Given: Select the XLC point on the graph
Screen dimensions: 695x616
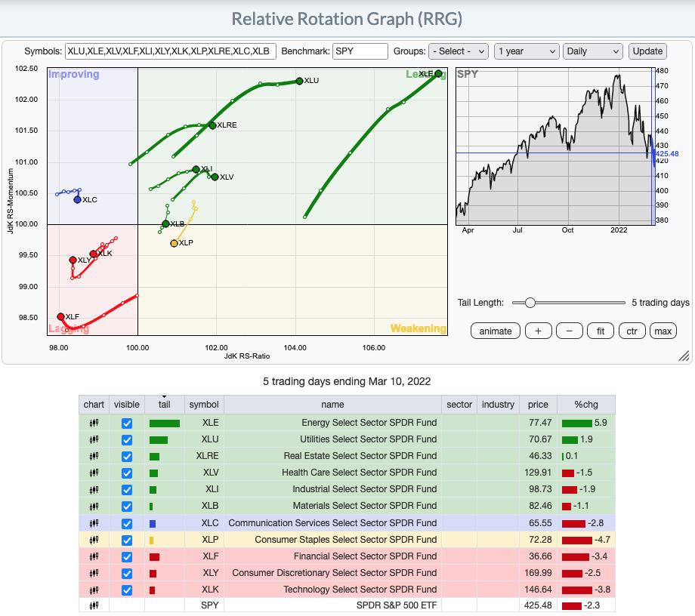Looking at the screenshot, I should pos(78,200).
